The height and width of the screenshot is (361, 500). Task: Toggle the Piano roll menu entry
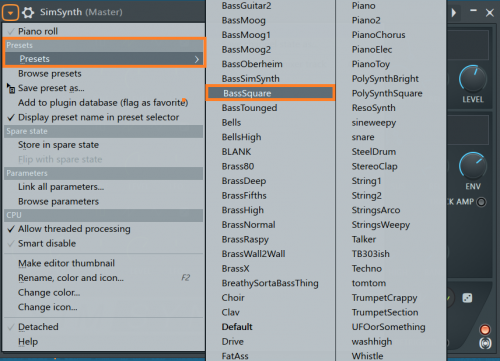click(103, 31)
